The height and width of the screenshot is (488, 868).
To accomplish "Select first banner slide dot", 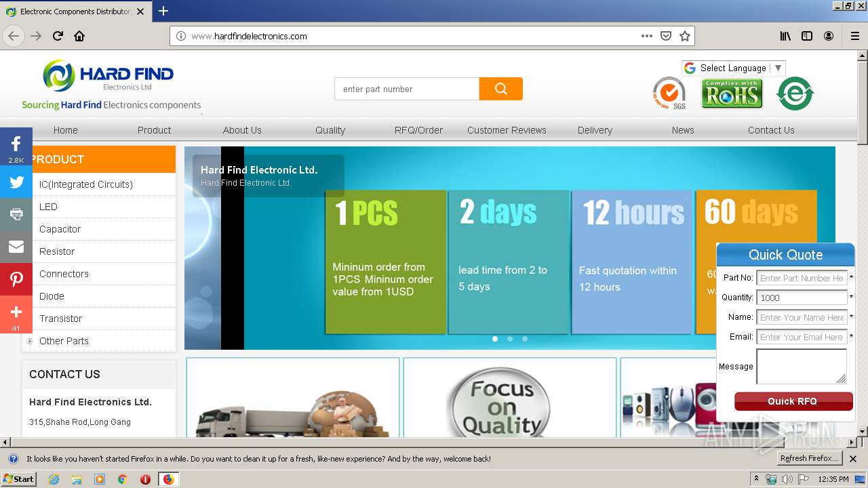I will [495, 339].
